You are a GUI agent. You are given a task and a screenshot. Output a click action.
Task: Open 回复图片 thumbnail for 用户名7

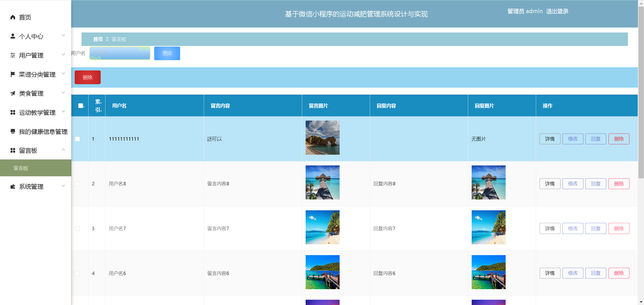point(489,227)
